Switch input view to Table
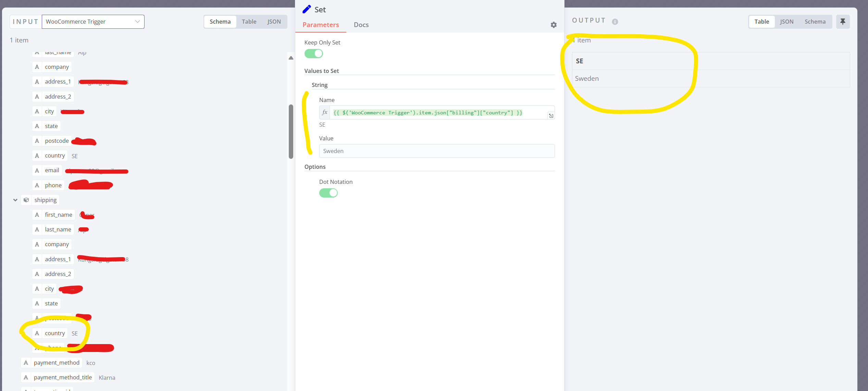This screenshot has height=391, width=868. point(249,22)
